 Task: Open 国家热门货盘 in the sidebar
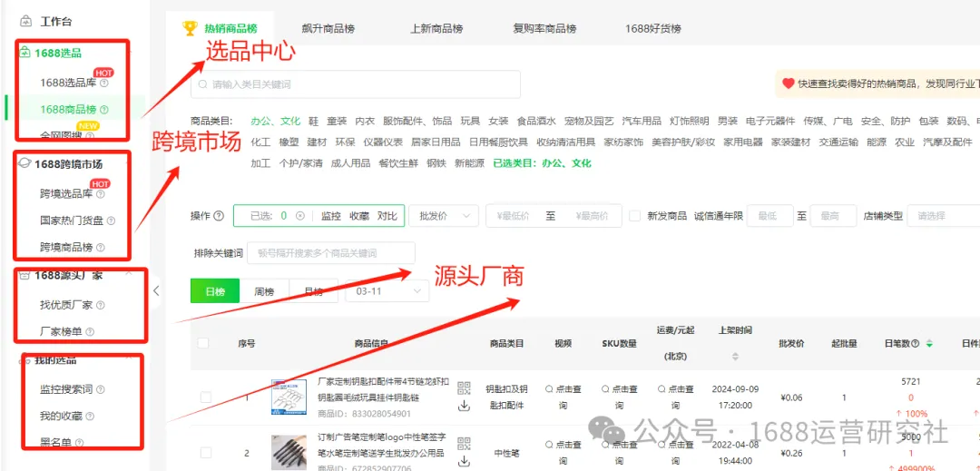[x=73, y=221]
